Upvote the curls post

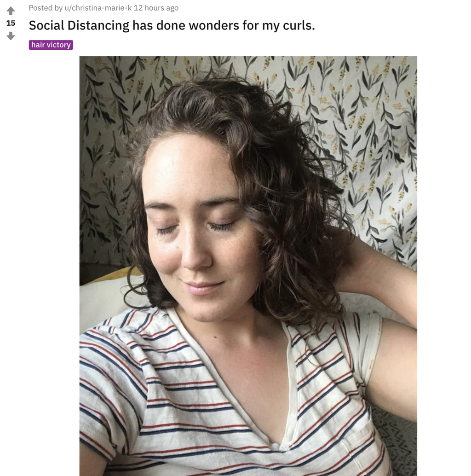pos(11,11)
